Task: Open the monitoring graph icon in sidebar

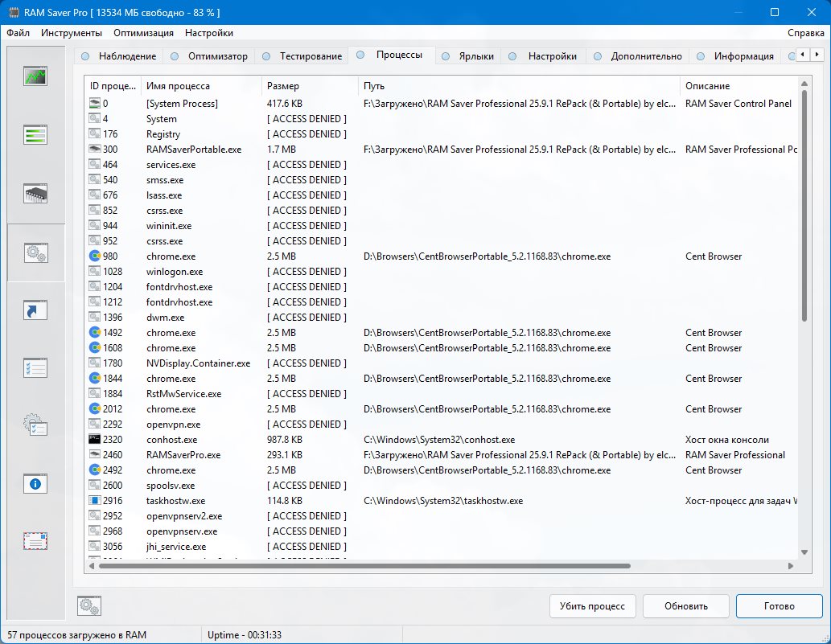Action: click(x=35, y=77)
